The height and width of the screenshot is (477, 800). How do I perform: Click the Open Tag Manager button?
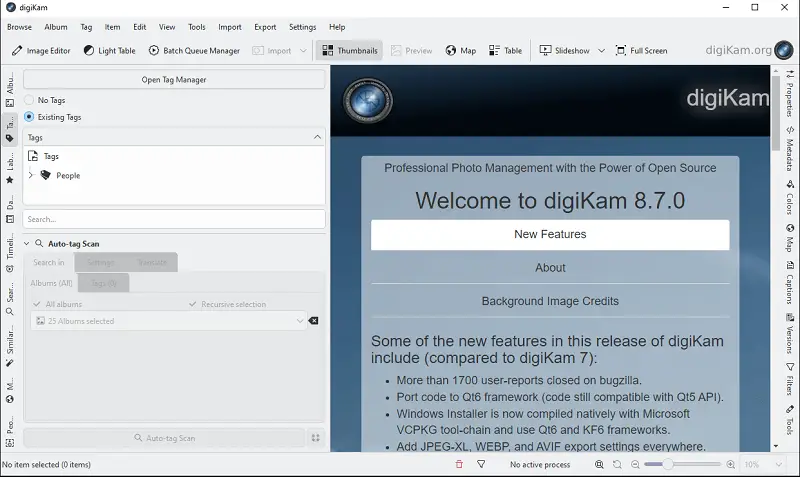tap(174, 79)
